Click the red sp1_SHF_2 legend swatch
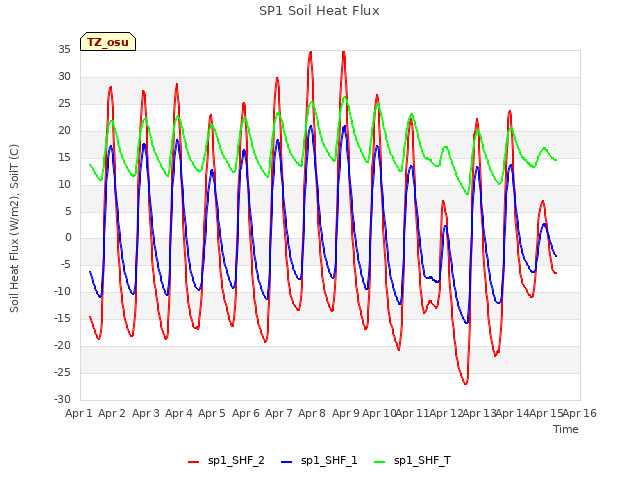Screen dimensions: 640x480 (193, 462)
